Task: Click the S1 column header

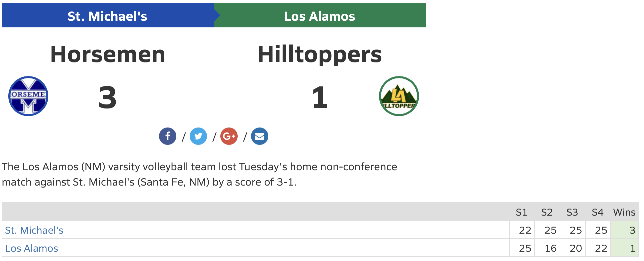Action: (521, 212)
